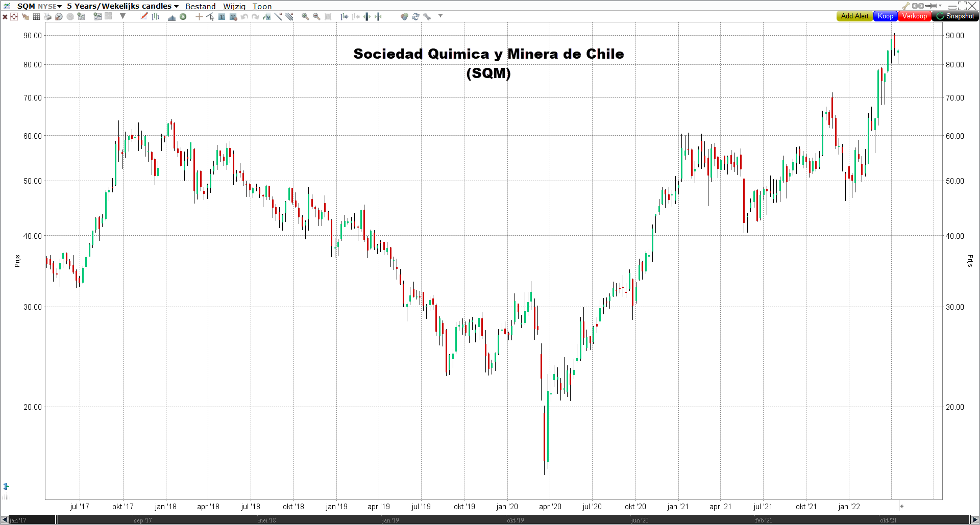Click the add chart indicator icon

(x=81, y=16)
